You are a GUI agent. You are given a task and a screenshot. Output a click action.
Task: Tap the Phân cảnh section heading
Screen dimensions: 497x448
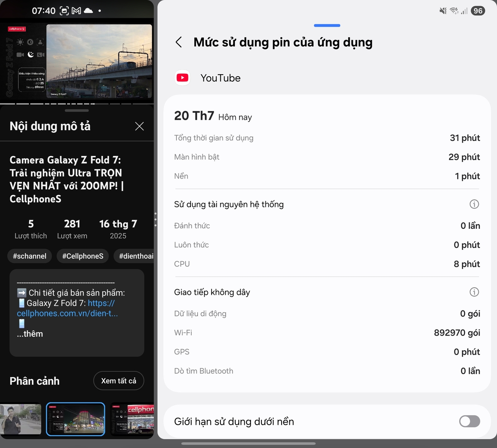(34, 381)
